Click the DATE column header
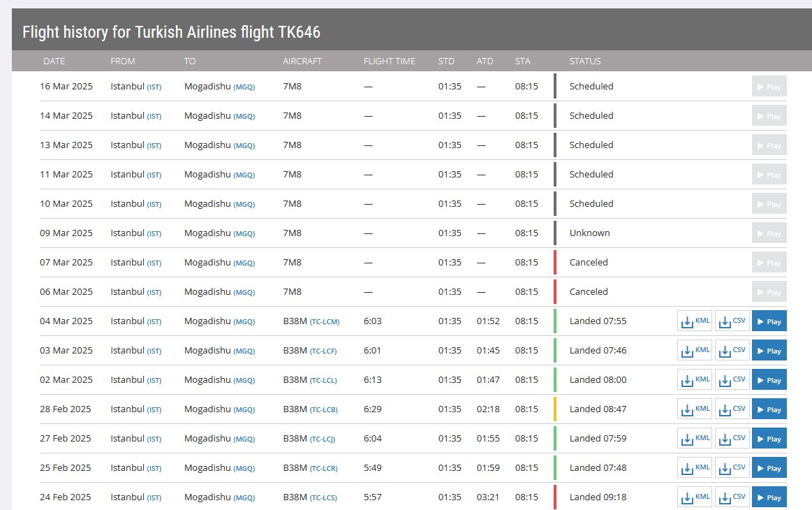The image size is (812, 510). click(x=54, y=61)
